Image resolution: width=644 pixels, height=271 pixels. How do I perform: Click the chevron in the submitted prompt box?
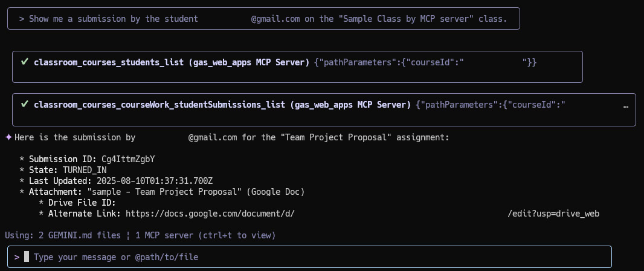click(21, 19)
